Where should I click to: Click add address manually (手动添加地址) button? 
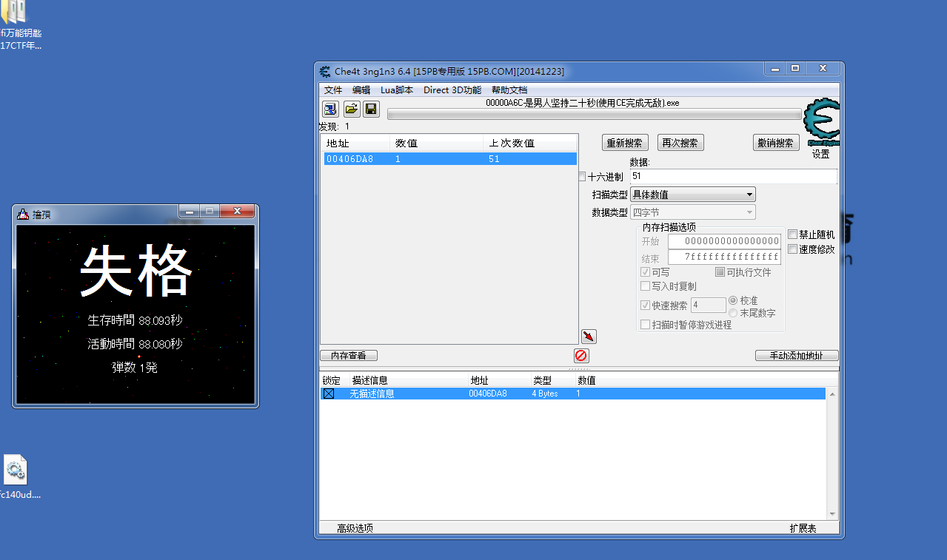click(797, 356)
